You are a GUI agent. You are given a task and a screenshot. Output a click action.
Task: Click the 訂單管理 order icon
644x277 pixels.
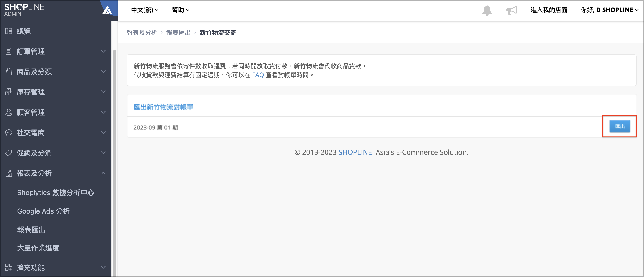coord(9,51)
